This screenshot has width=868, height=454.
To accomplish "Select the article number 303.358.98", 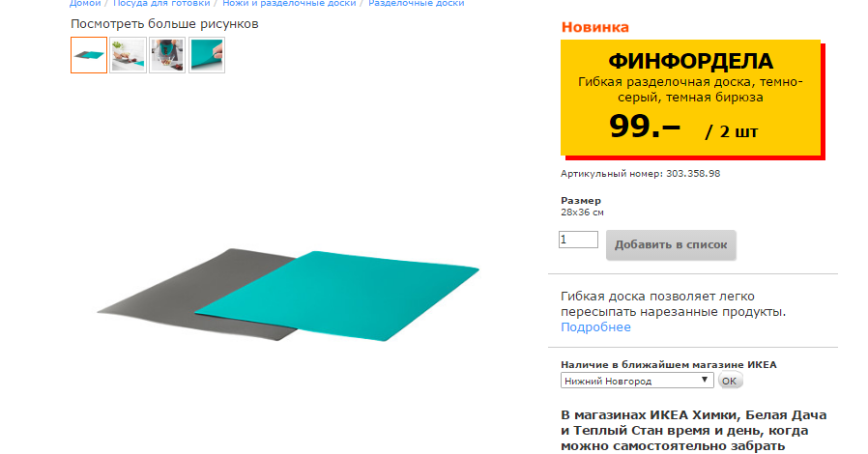I will coord(693,174).
